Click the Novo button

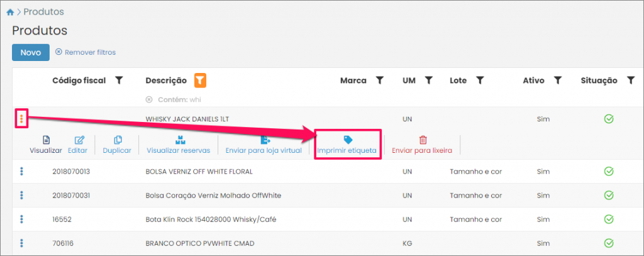pos(30,52)
